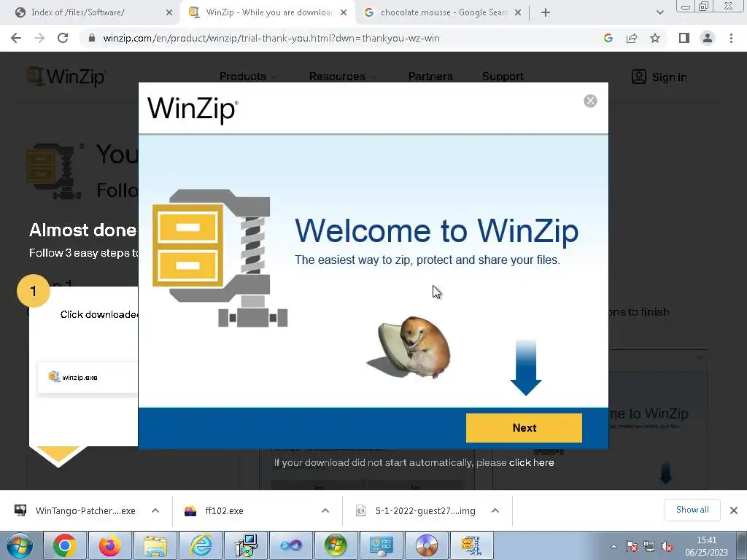Expand options for WinTango-Patcher download

(x=155, y=510)
